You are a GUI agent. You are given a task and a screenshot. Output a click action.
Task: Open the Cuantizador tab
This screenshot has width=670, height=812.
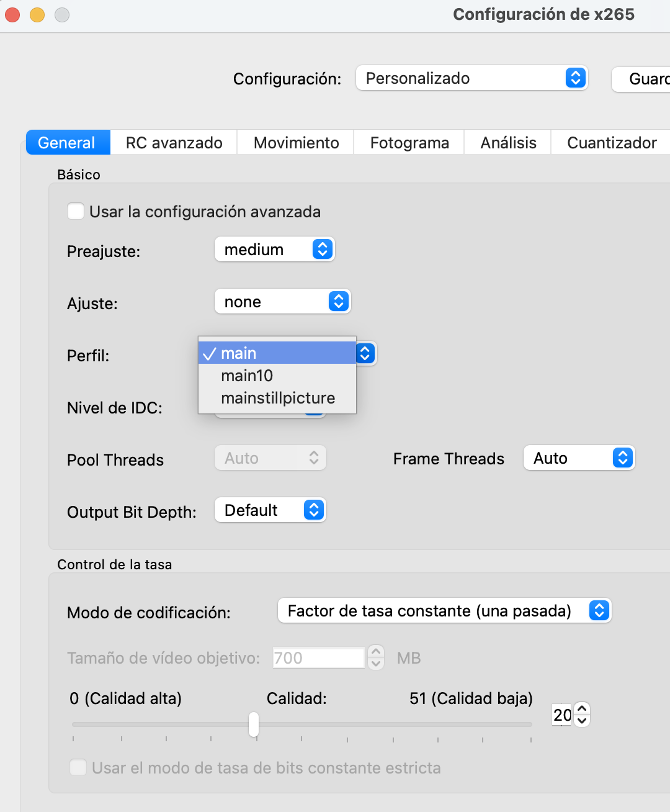pyautogui.click(x=611, y=142)
